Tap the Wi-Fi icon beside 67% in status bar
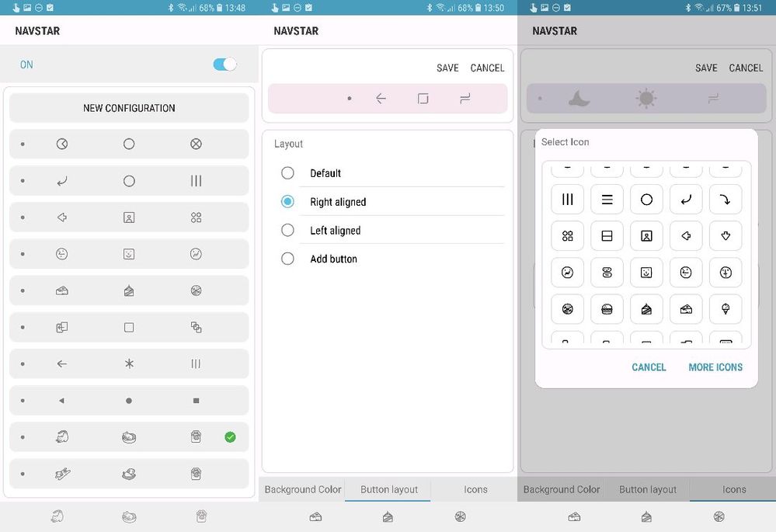Screen dimensions: 776x532 coord(699,8)
